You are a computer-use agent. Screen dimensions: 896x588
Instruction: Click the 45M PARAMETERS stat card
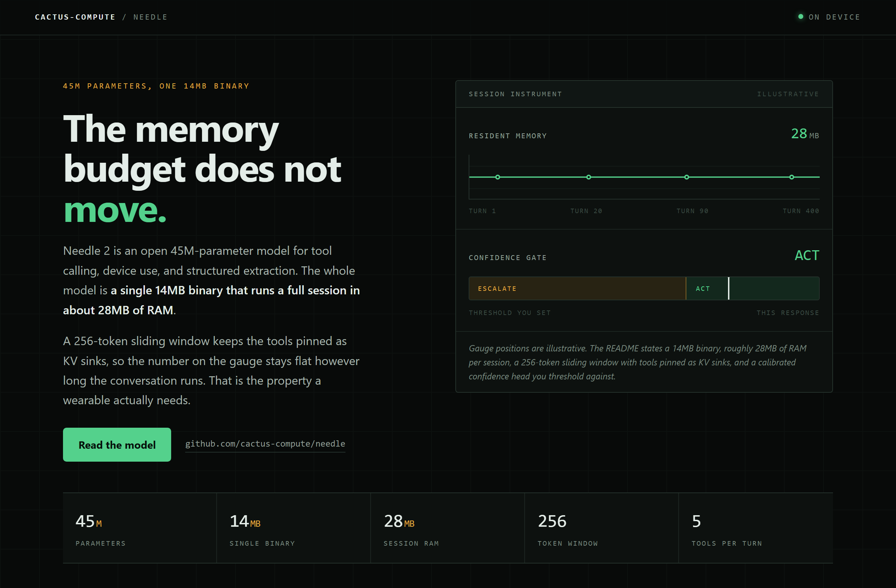pos(140,528)
